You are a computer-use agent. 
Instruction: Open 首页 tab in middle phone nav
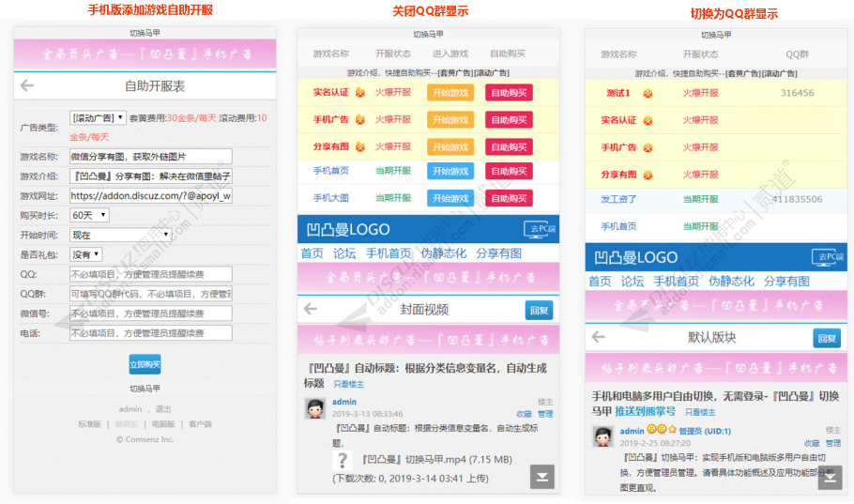pos(313,253)
